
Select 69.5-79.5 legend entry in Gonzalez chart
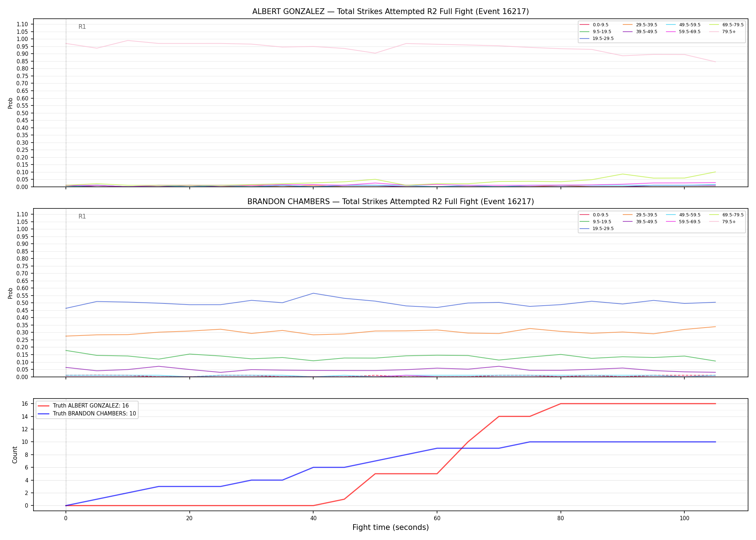click(x=726, y=25)
